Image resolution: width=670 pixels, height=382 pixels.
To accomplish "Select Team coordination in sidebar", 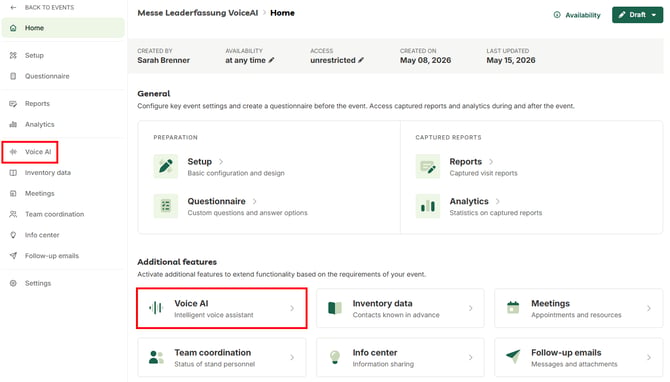I will (x=54, y=214).
